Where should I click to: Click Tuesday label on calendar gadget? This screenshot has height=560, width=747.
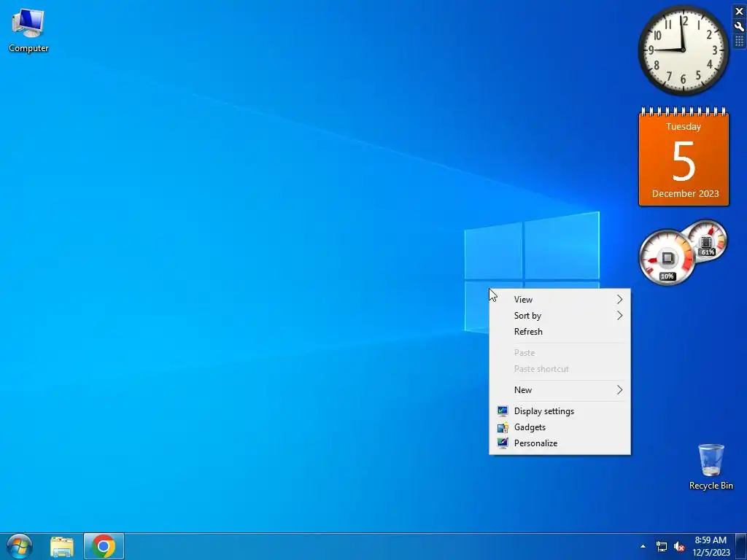(x=683, y=127)
